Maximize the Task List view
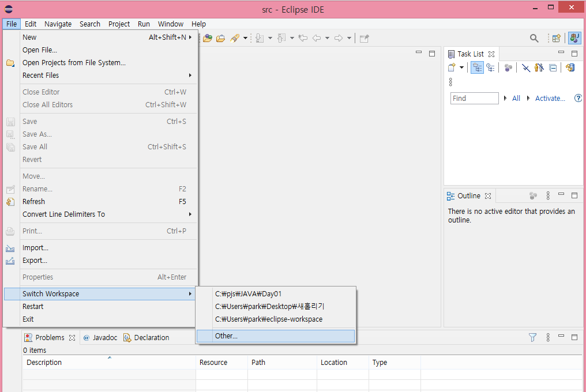 click(574, 54)
